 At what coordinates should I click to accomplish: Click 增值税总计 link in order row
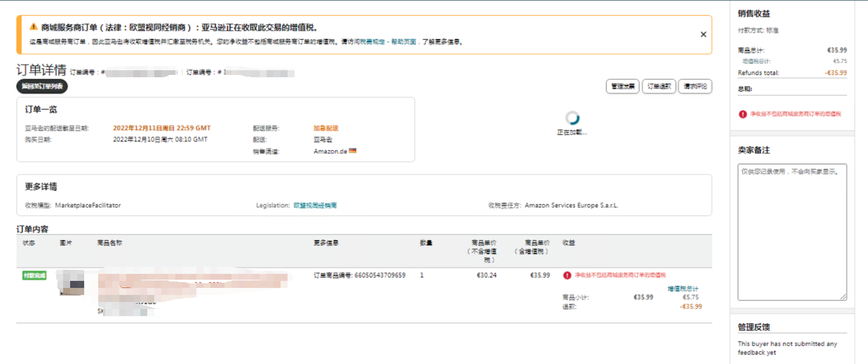click(x=683, y=289)
